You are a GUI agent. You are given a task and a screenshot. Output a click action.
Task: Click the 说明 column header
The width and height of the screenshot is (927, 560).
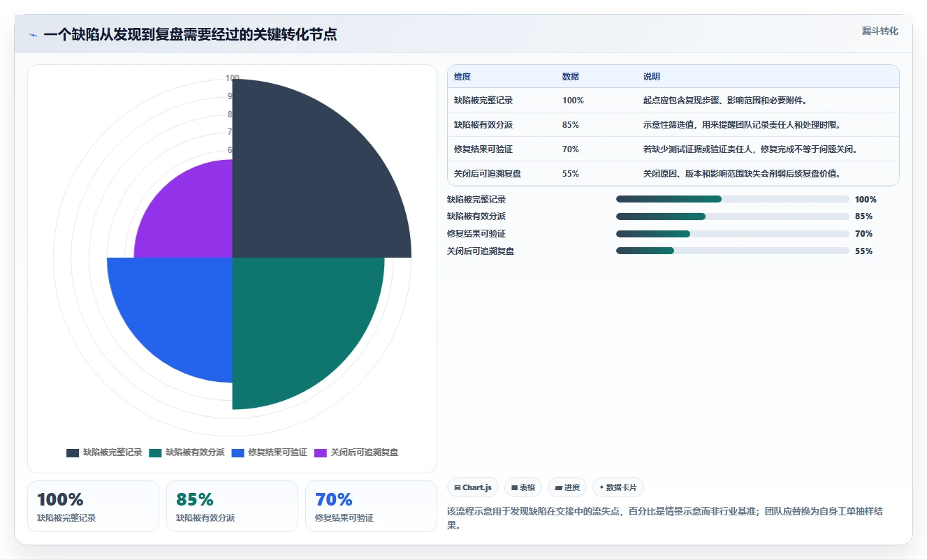pos(652,77)
